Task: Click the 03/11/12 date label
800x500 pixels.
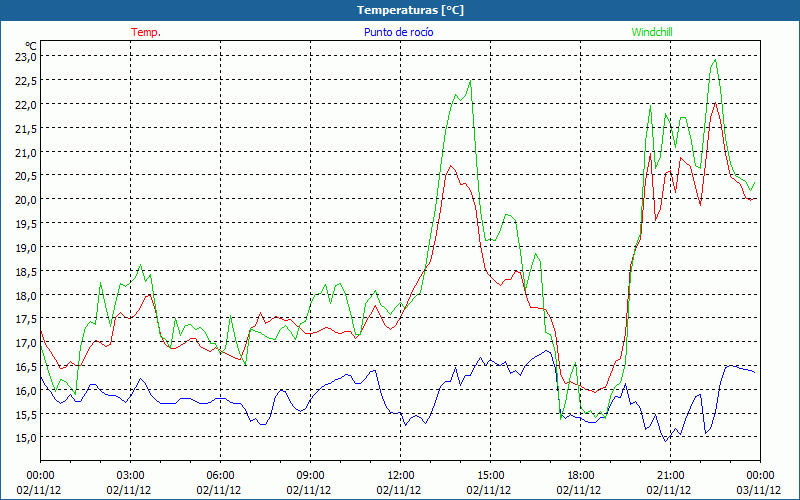Action: coord(759,490)
